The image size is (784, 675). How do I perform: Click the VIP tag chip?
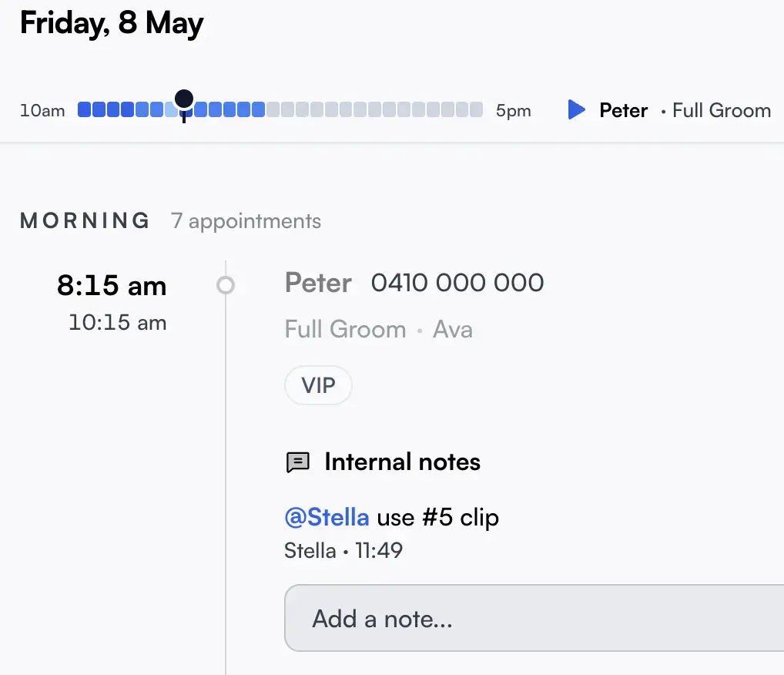(318, 385)
